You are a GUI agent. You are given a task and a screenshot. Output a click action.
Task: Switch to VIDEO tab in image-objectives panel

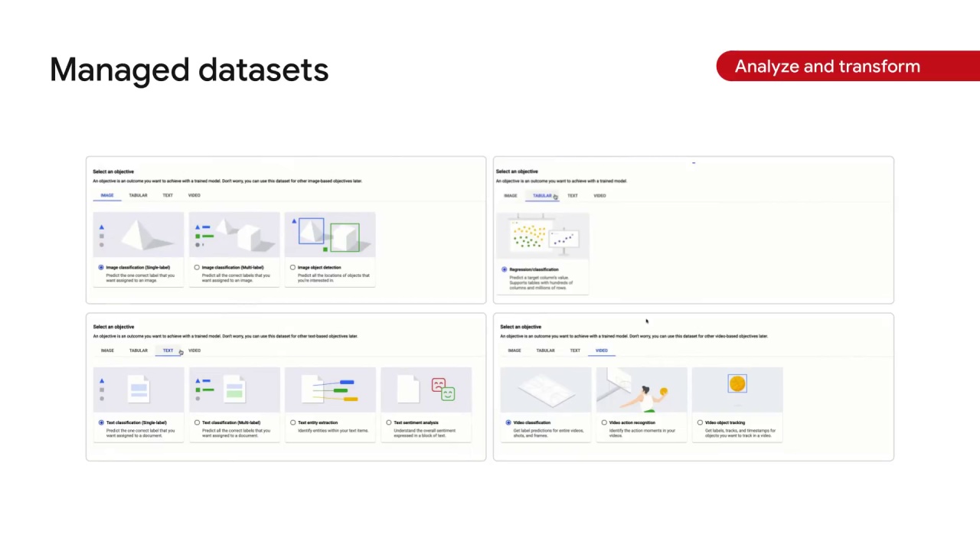coord(194,195)
